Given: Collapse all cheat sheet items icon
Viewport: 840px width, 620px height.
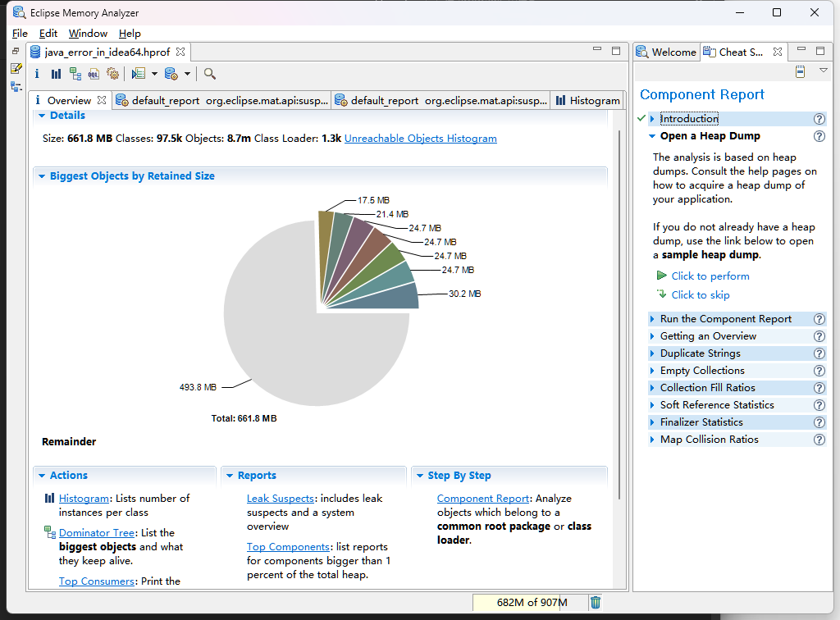Looking at the screenshot, I should click(x=800, y=71).
